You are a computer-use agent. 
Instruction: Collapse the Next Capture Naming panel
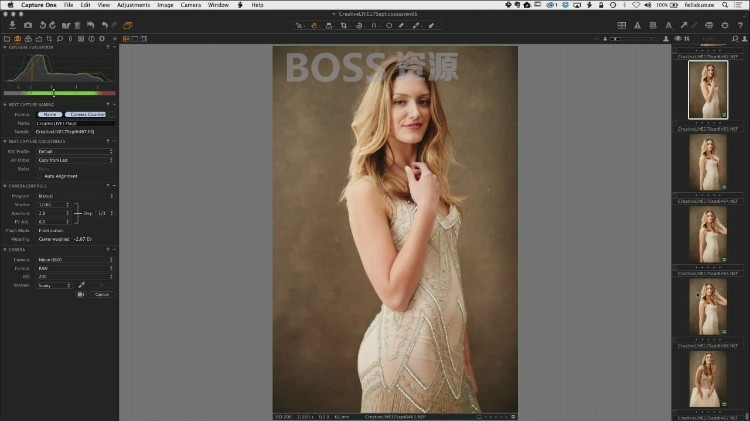click(5, 104)
